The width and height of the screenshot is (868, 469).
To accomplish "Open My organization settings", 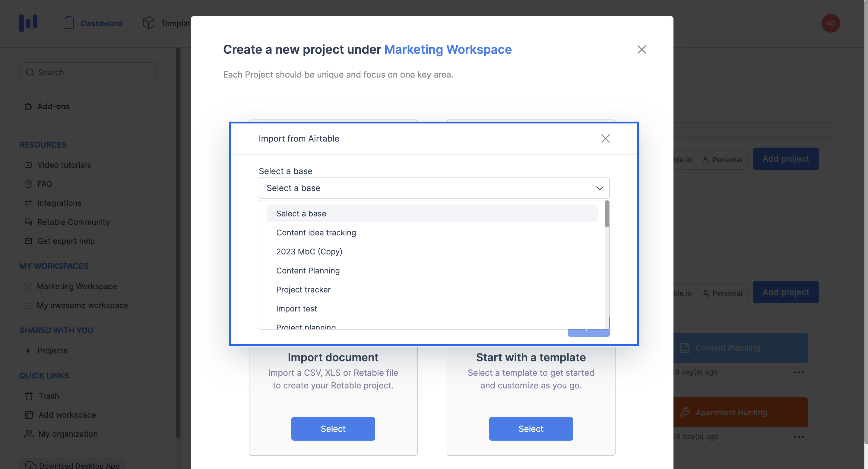I will [68, 434].
